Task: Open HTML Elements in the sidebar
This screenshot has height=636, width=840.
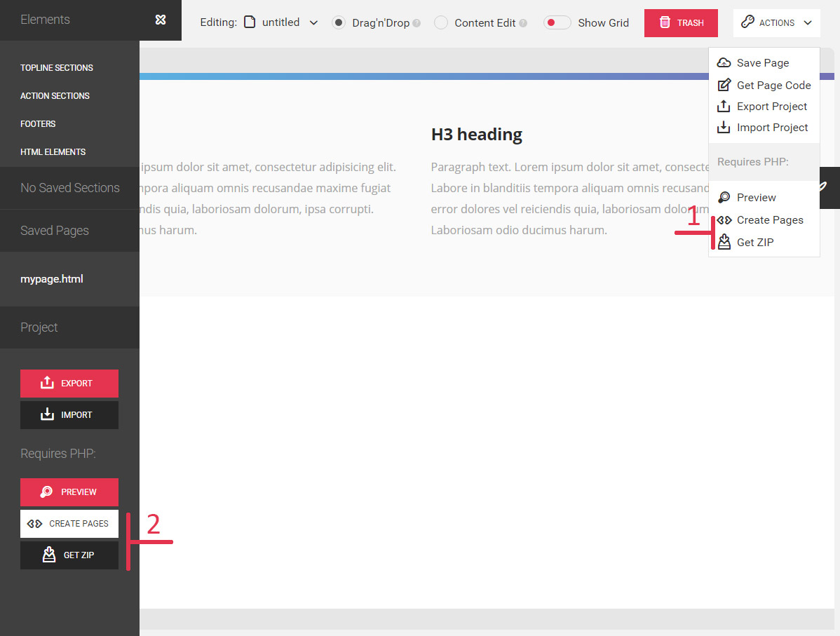Action: [53, 152]
